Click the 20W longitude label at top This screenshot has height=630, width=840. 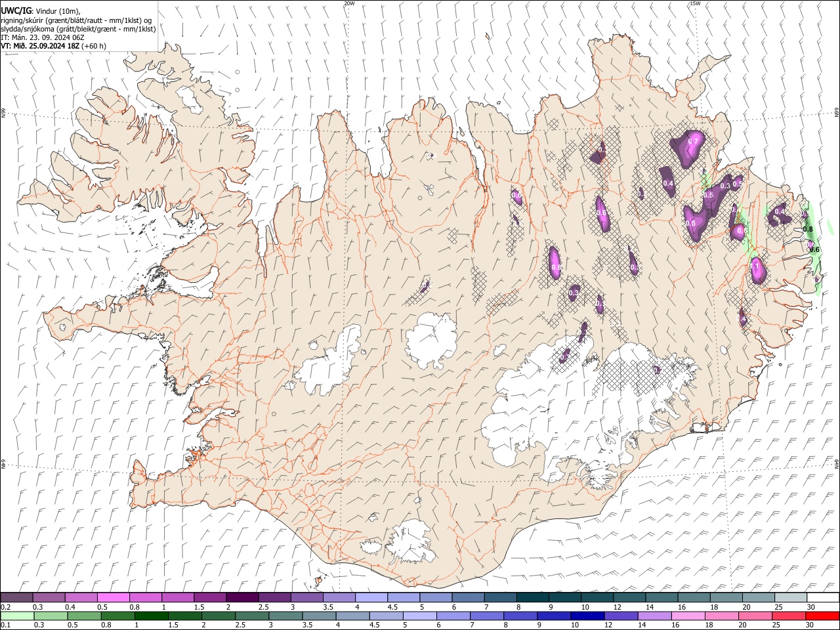(x=349, y=3)
